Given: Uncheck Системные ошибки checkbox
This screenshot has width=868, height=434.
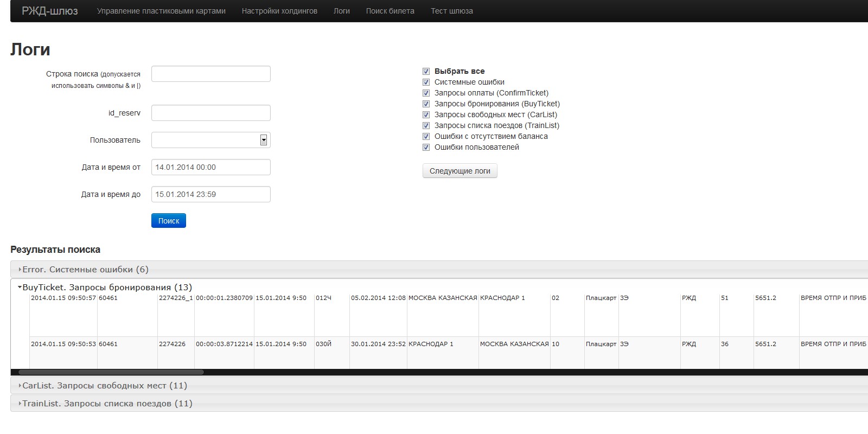Looking at the screenshot, I should (426, 82).
